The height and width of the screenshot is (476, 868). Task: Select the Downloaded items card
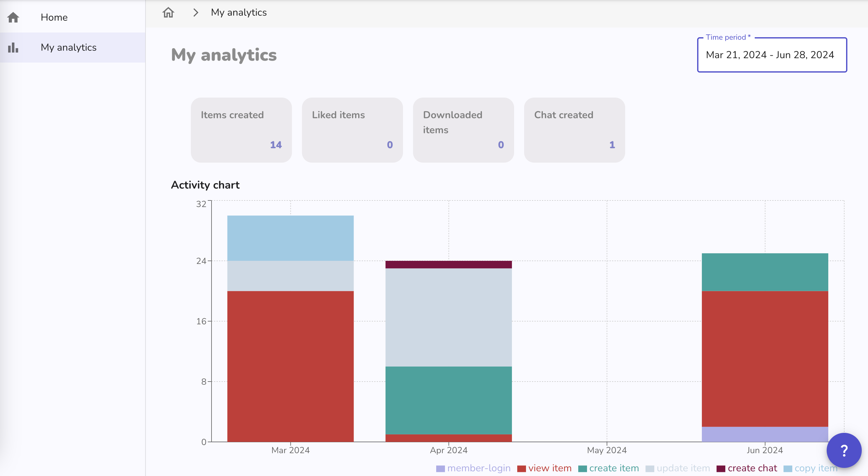pos(463,130)
